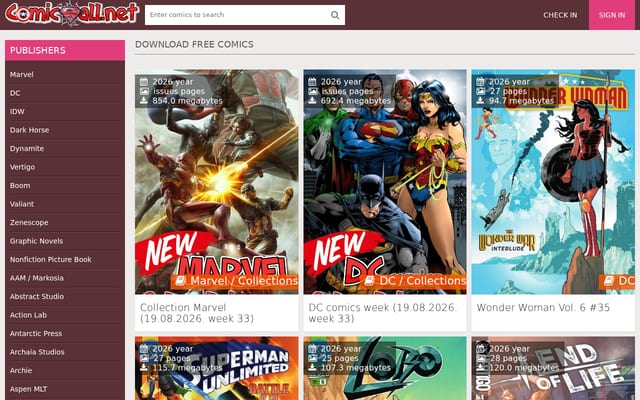Open Nonfiction Picture Book category
Viewport: 640px width, 400px height.
point(51,260)
